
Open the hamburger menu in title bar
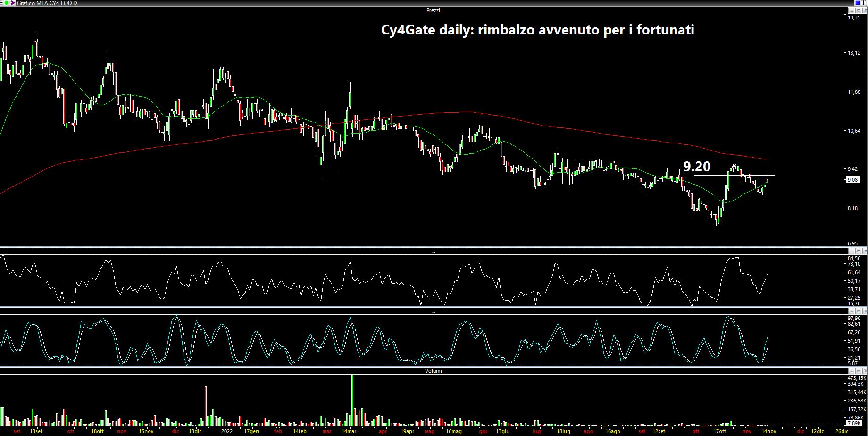[1, 3]
